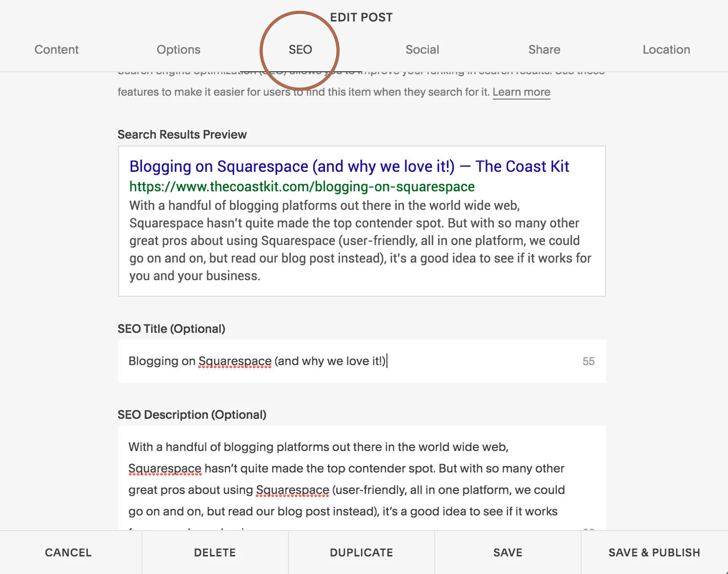Open the Options tab
The image size is (728, 574).
click(x=179, y=49)
